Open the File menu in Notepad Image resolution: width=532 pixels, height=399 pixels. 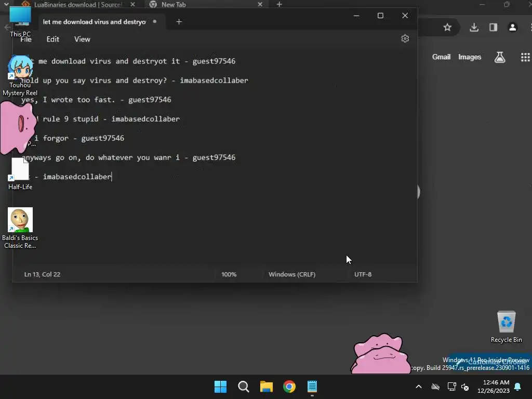coord(26,39)
